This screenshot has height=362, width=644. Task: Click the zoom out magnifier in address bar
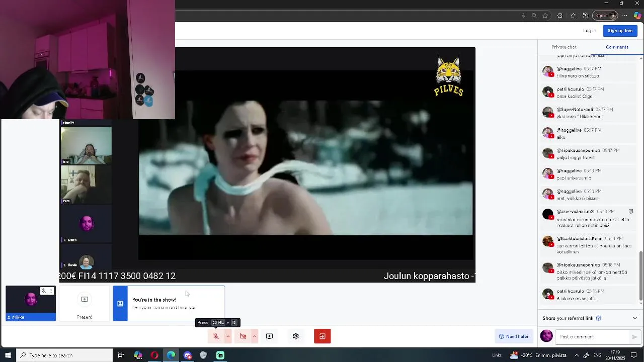point(534,16)
